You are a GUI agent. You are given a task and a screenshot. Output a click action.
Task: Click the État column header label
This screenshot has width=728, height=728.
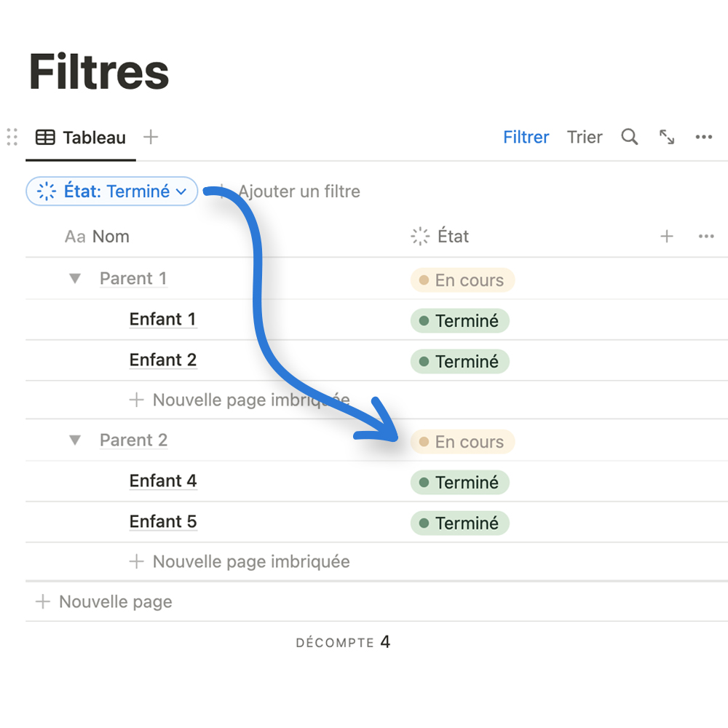pos(453,237)
